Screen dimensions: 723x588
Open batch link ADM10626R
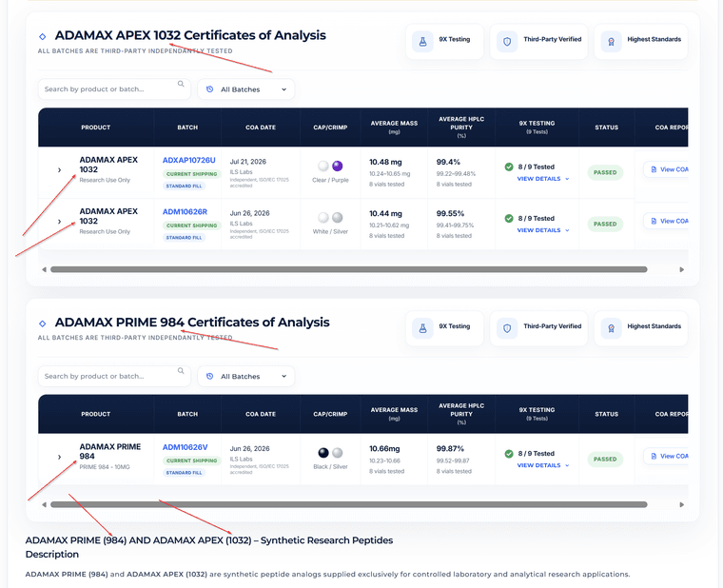pos(185,212)
